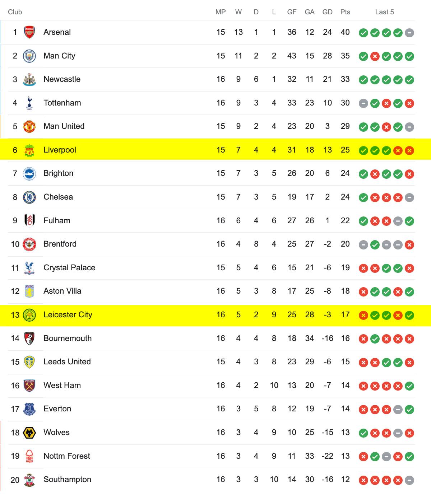This screenshot has width=431, height=504.
Task: Click the Club column header
Action: pyautogui.click(x=15, y=12)
